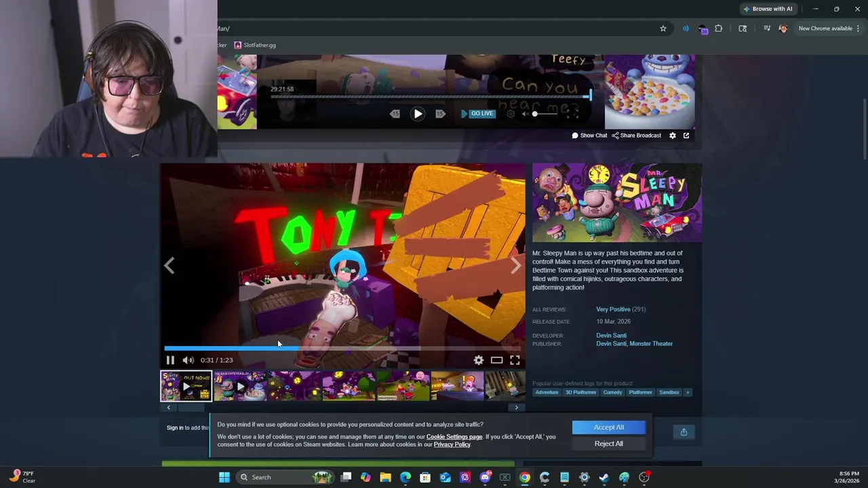The height and width of the screenshot is (488, 868).
Task: Select the Comedy tag
Action: click(612, 392)
